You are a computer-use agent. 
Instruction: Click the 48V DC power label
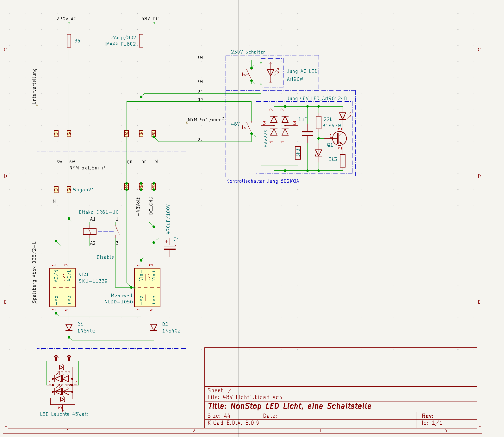coord(150,19)
